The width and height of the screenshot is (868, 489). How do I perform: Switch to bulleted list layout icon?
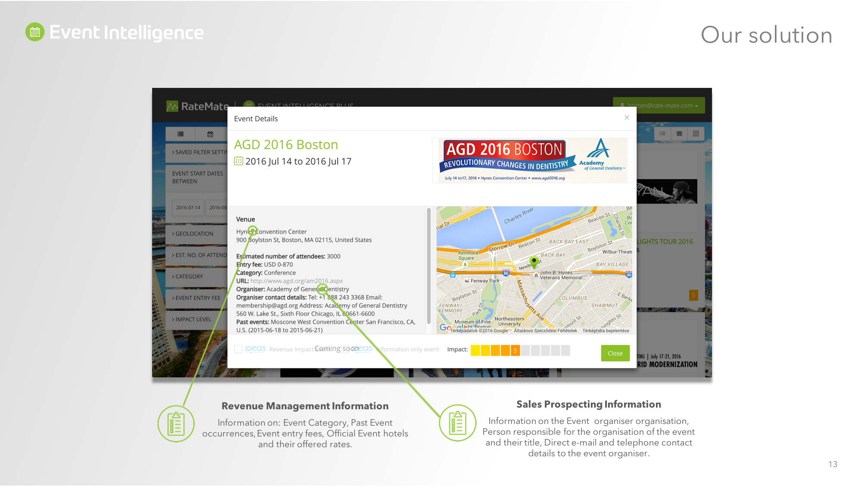[662, 134]
